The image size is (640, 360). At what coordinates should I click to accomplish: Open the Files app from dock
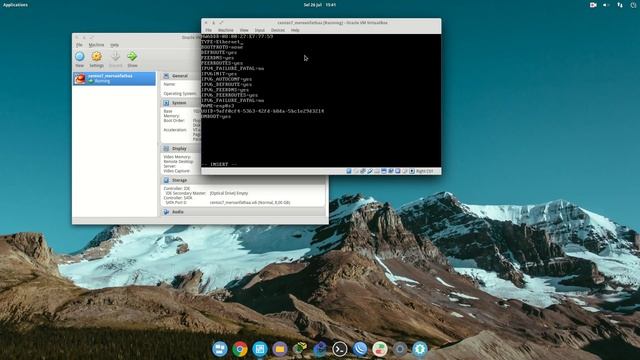(x=280, y=349)
